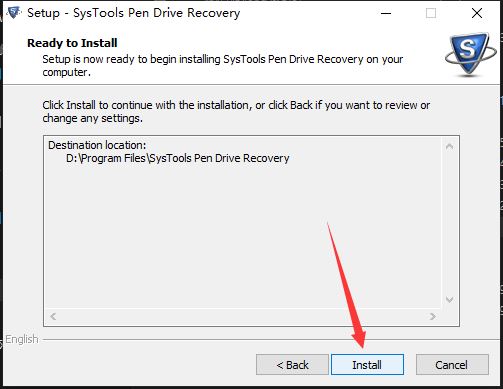
Task: Click the scroll left arrow in summary box
Action: (53, 316)
